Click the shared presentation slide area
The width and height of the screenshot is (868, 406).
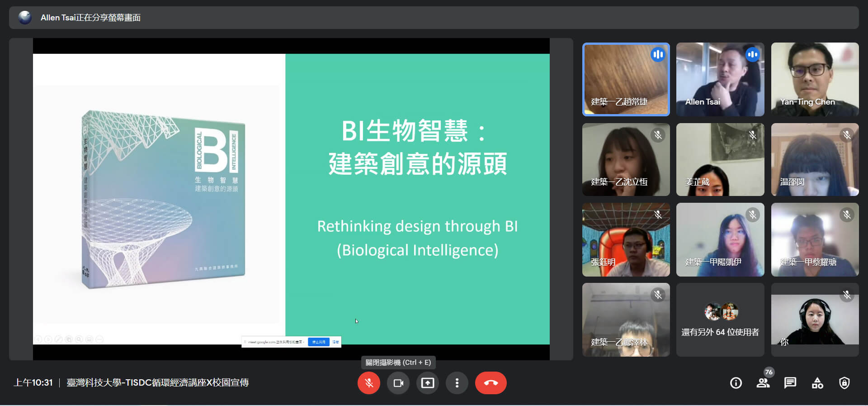point(291,199)
